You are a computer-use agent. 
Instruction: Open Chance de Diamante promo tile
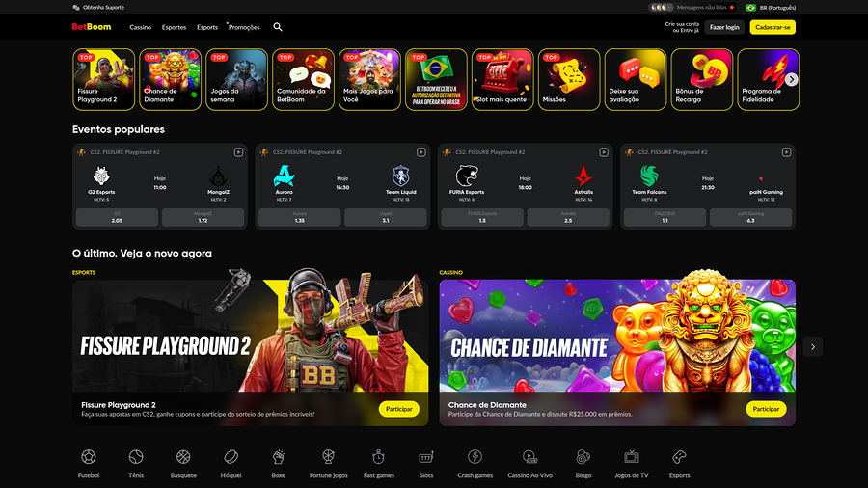click(170, 80)
